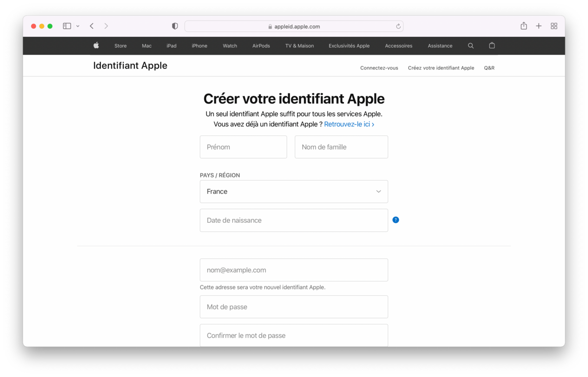Click the blue date of birth help icon
This screenshot has height=377, width=588.
pos(396,220)
